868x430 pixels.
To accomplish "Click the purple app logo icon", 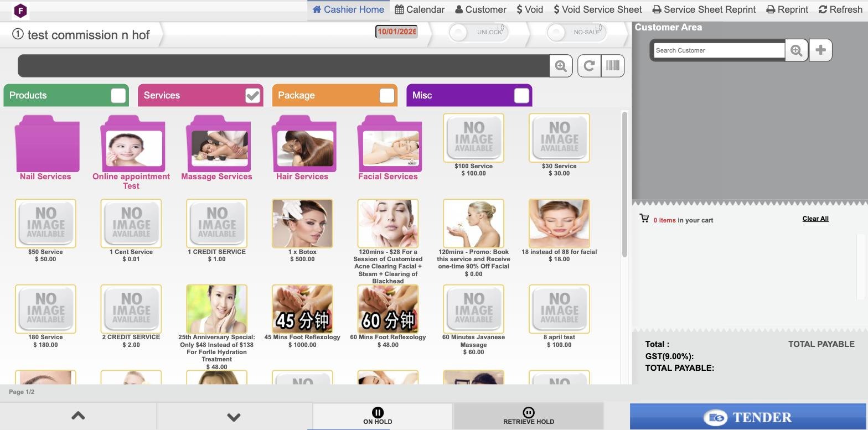I will click(x=20, y=11).
